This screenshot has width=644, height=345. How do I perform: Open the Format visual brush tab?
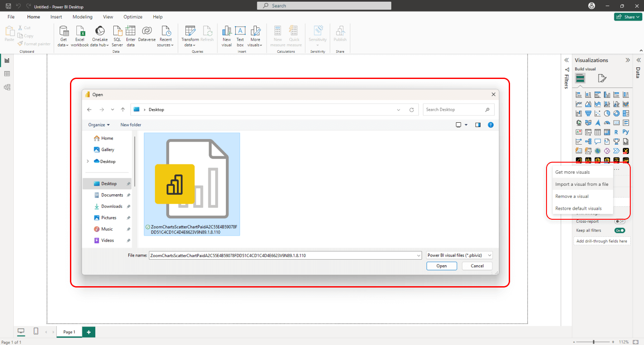(x=602, y=78)
